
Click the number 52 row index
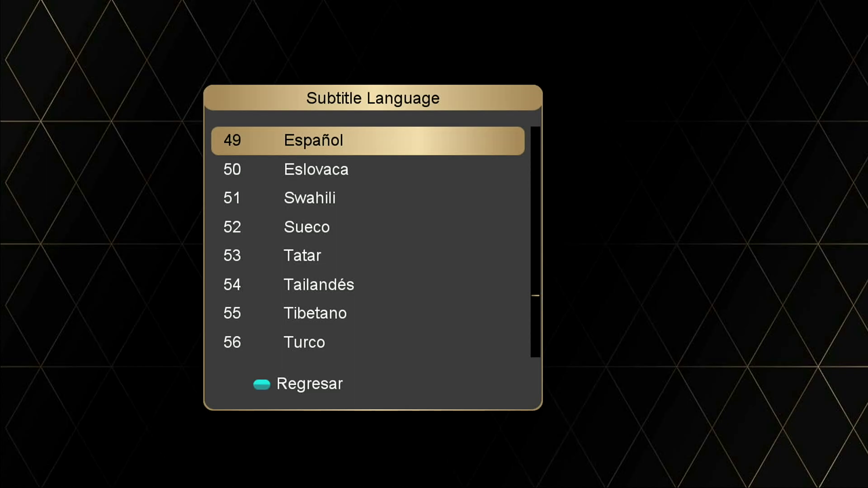[232, 227]
